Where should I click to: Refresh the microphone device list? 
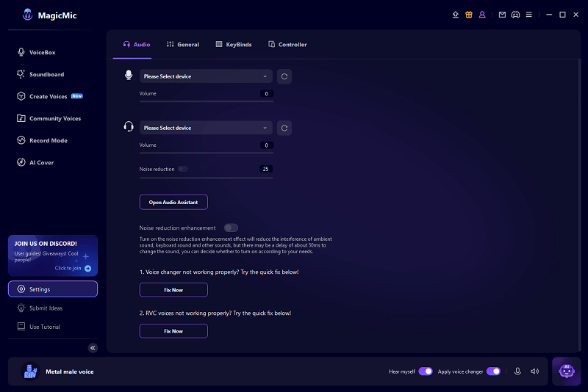point(284,76)
